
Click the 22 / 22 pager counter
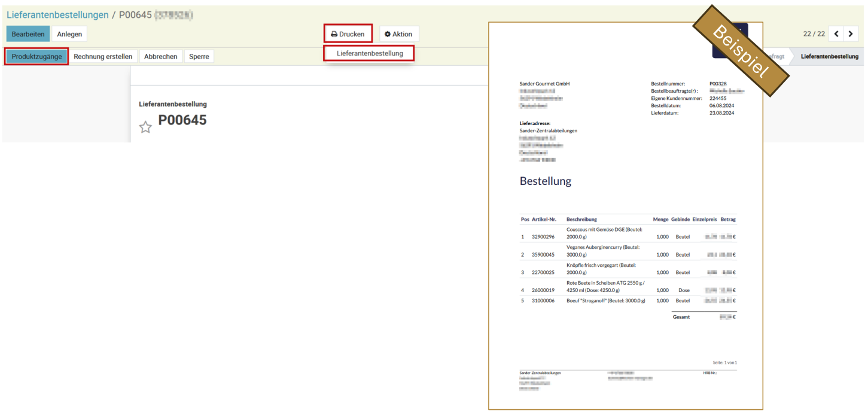pyautogui.click(x=814, y=34)
